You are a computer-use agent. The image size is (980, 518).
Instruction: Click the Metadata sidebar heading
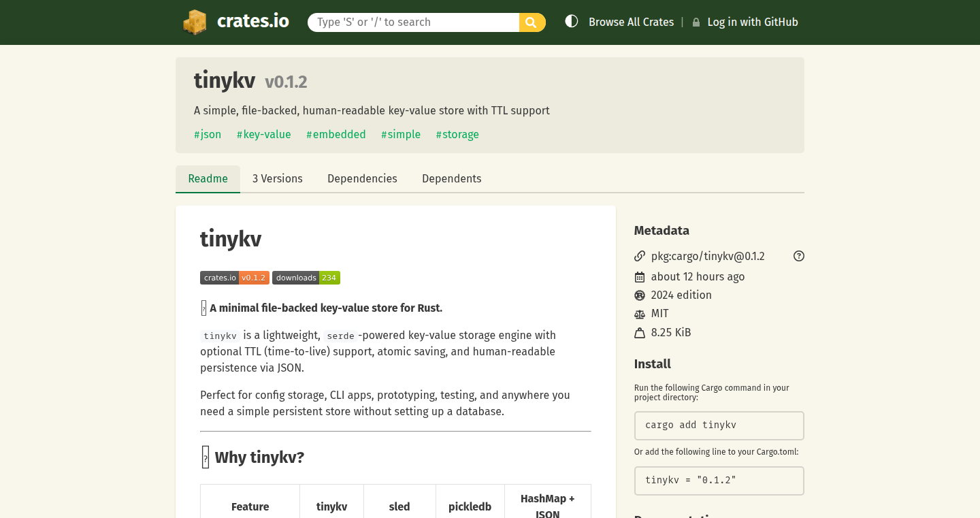(661, 231)
